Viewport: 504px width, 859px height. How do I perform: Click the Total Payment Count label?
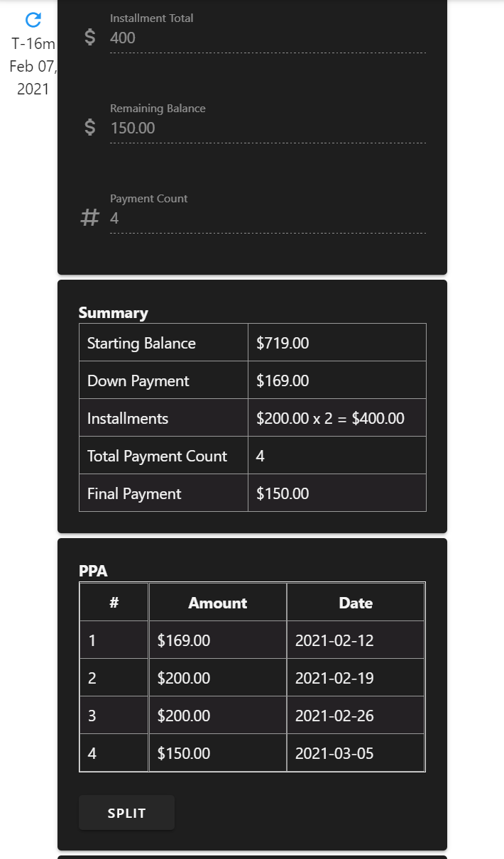[x=157, y=456]
